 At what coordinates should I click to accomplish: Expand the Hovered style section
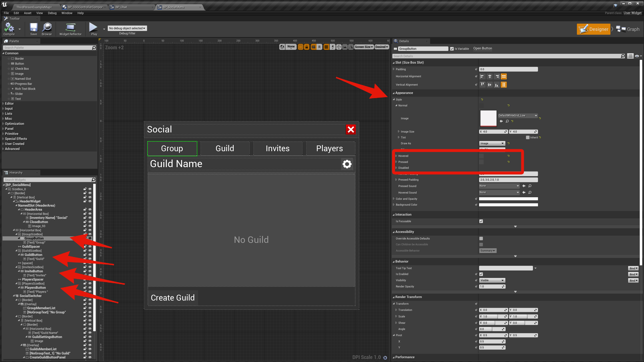click(396, 156)
